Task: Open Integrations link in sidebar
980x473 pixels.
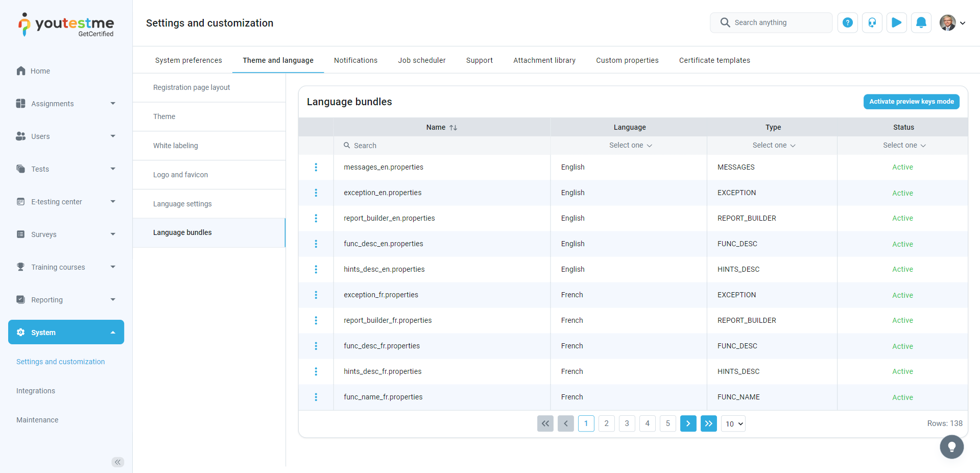Action: [x=36, y=391]
